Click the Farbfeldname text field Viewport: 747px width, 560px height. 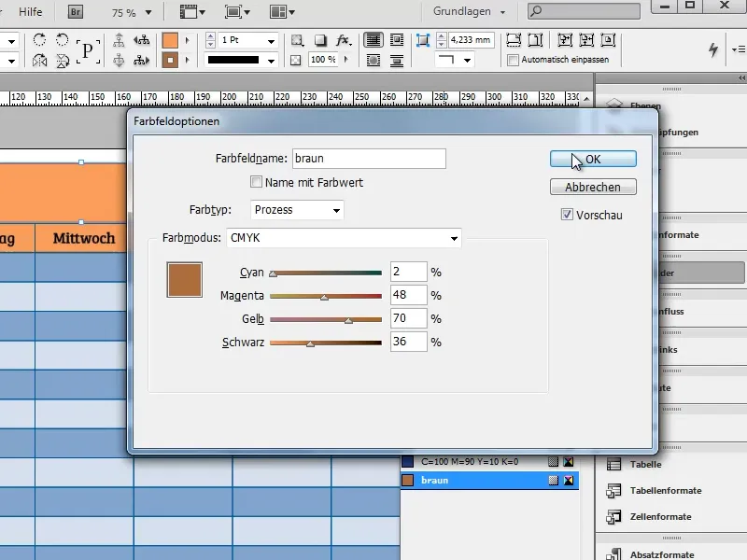point(369,158)
